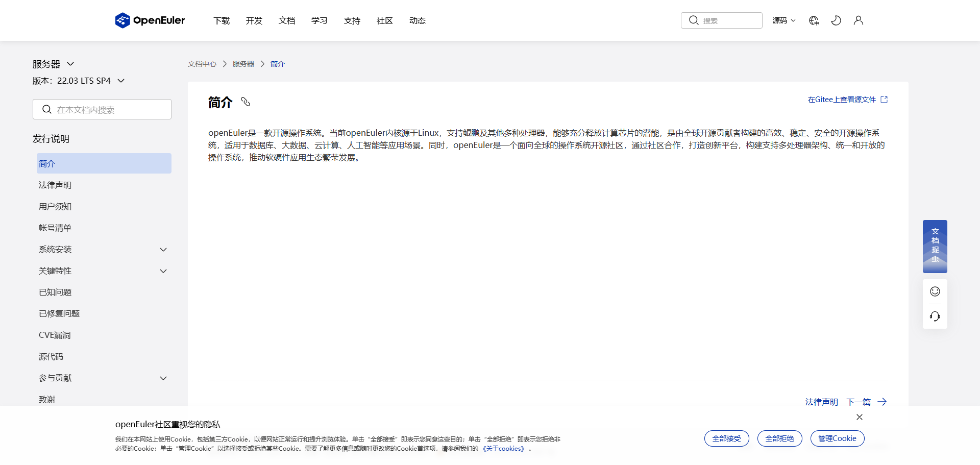
Task: Open the 开发 menu
Action: tap(254, 20)
